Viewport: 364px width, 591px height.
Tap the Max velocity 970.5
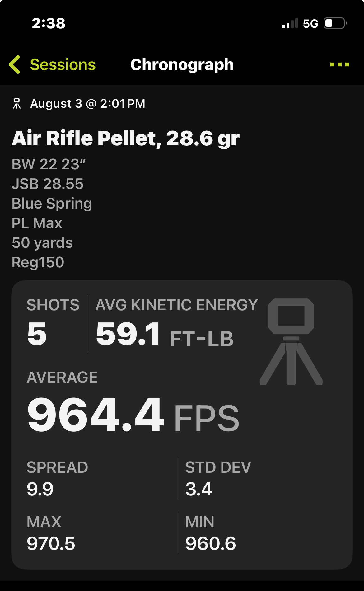point(51,544)
